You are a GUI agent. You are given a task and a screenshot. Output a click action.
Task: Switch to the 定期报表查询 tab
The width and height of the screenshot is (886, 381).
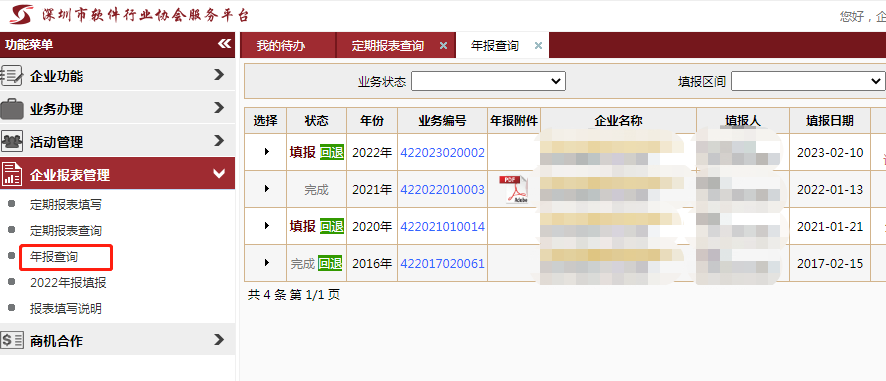pyautogui.click(x=388, y=46)
